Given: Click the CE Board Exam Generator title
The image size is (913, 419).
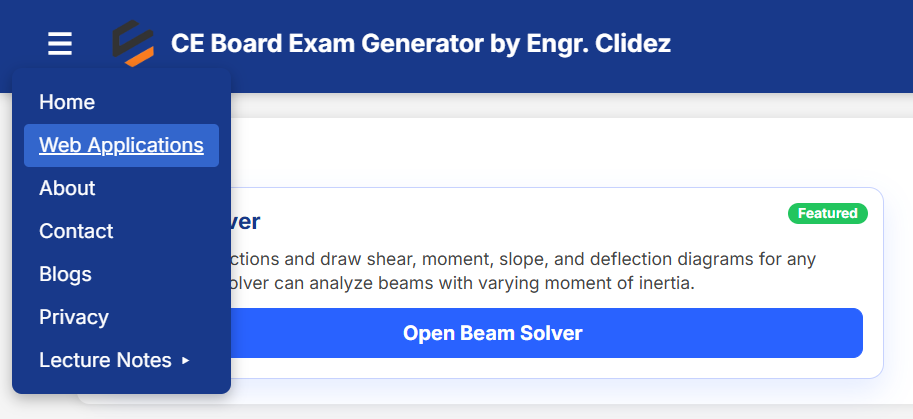Looking at the screenshot, I should click(420, 44).
